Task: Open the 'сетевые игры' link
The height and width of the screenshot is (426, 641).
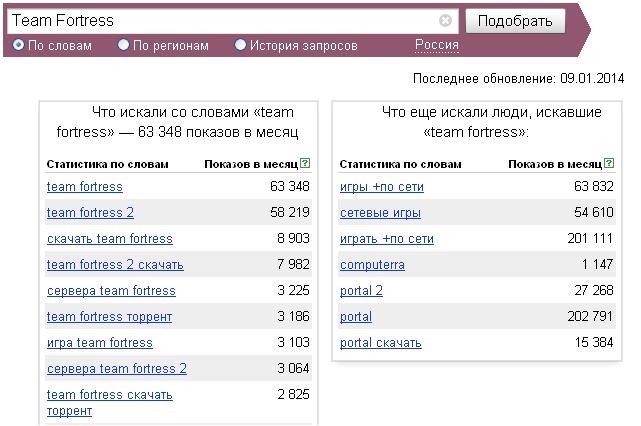Action: tap(380, 213)
